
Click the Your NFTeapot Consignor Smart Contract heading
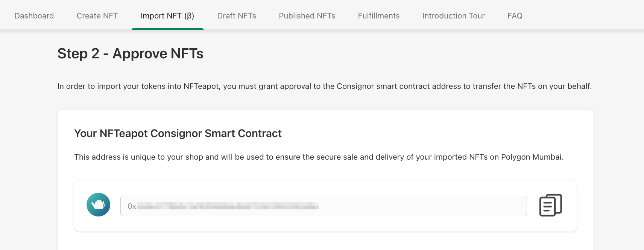[x=178, y=134]
